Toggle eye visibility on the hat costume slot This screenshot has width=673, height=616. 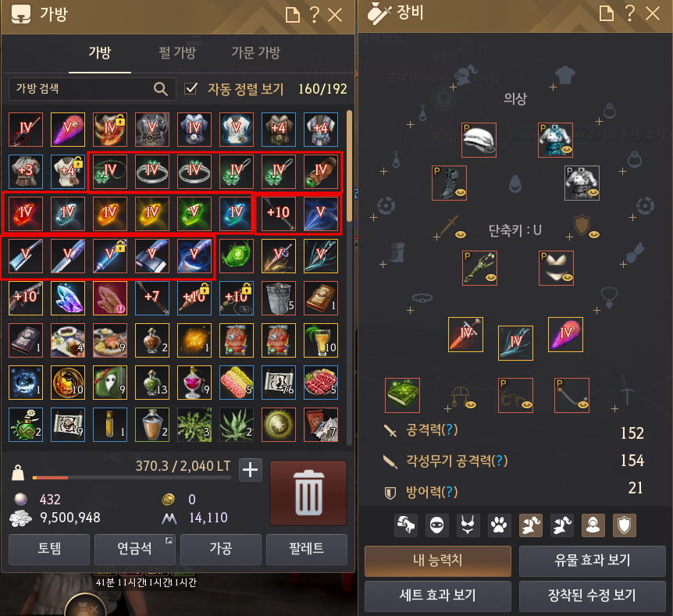coord(490,150)
